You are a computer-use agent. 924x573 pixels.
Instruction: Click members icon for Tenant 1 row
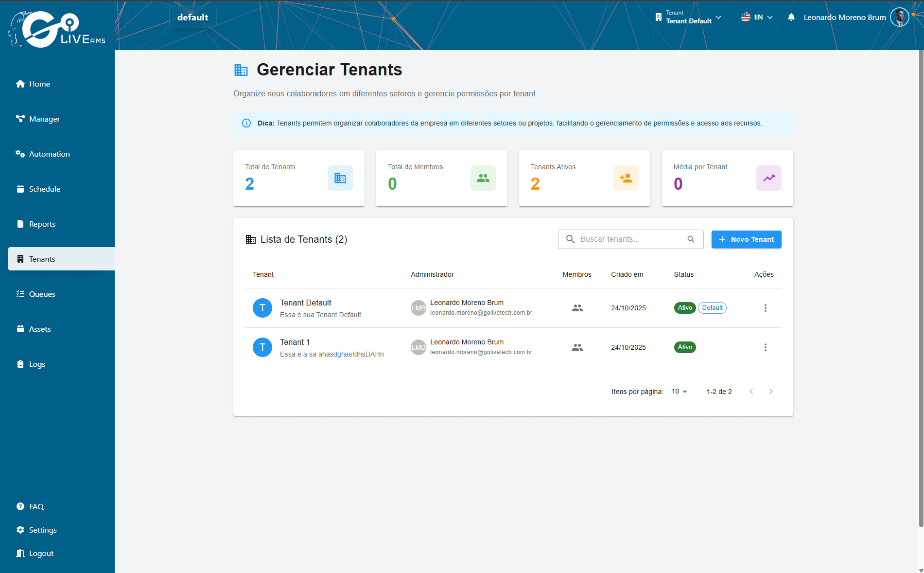click(x=577, y=347)
